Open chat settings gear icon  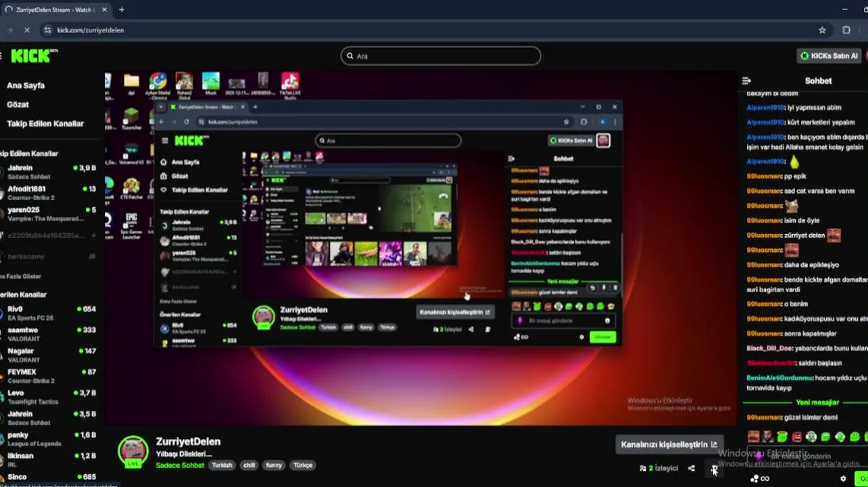843,478
